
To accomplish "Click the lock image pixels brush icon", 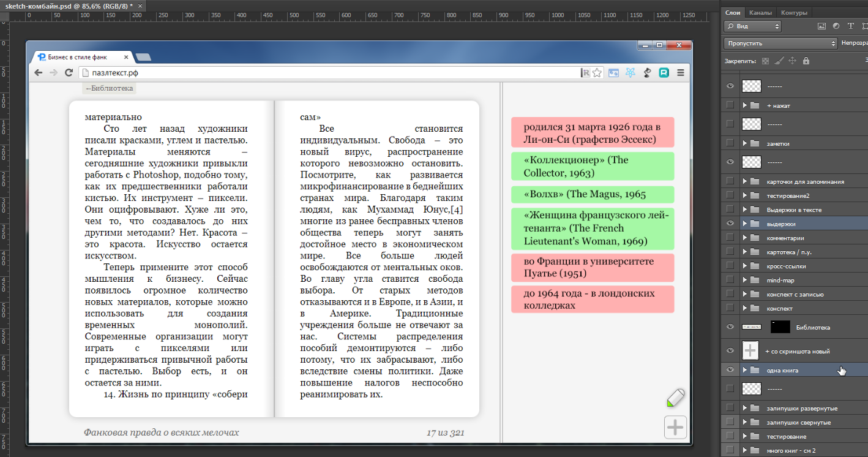I will pyautogui.click(x=779, y=61).
